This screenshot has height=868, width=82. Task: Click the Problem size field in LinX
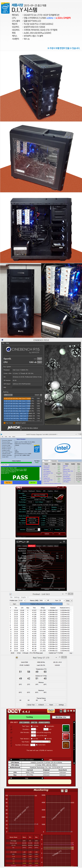22,600
